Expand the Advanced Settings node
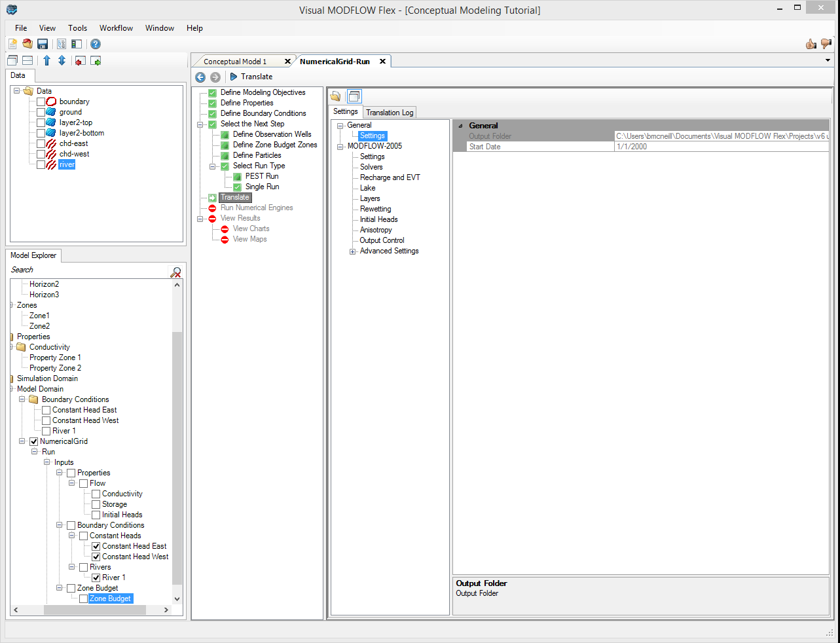Image resolution: width=840 pixels, height=643 pixels. [352, 251]
